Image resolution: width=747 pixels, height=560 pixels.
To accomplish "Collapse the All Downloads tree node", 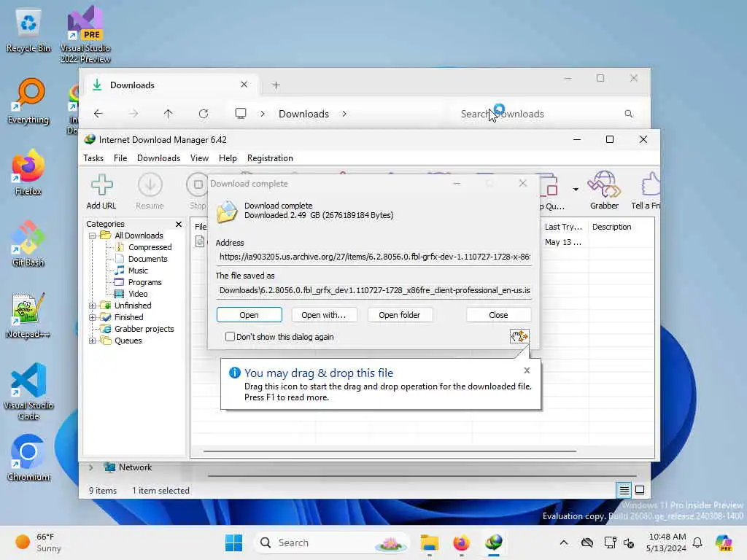I will coord(93,236).
